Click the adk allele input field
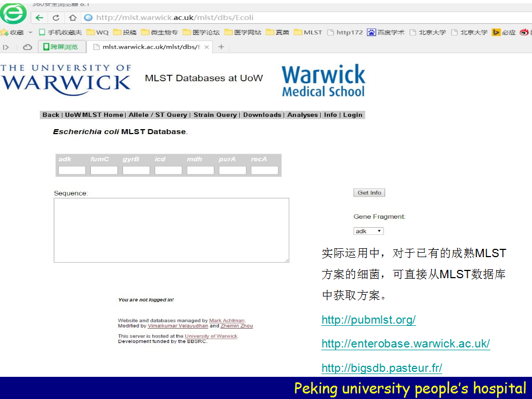The image size is (532, 399). (x=72, y=170)
